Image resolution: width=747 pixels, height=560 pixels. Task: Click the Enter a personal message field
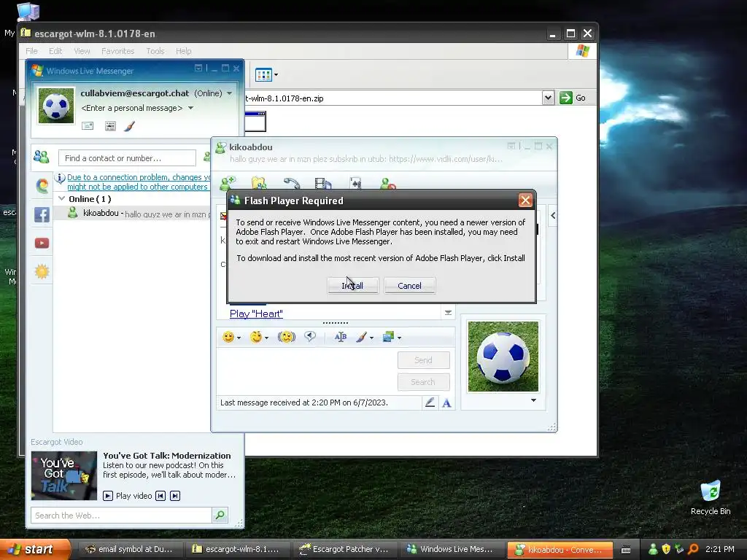point(131,108)
